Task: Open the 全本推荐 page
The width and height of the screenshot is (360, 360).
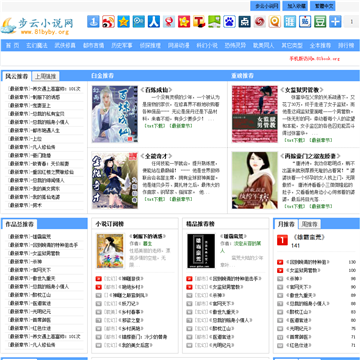Action: pyautogui.click(x=320, y=45)
